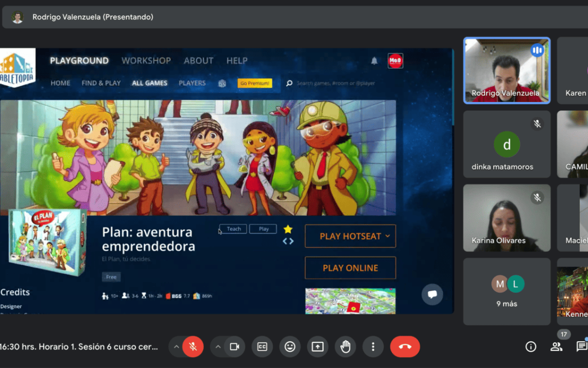The width and height of the screenshot is (588, 368).
Task: Open the '9 más' participants tile
Action: pyautogui.click(x=507, y=291)
